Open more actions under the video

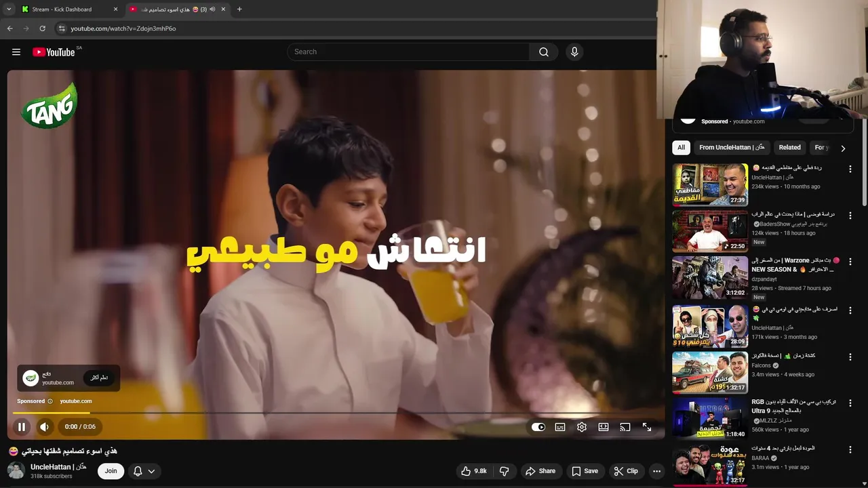pos(656,471)
